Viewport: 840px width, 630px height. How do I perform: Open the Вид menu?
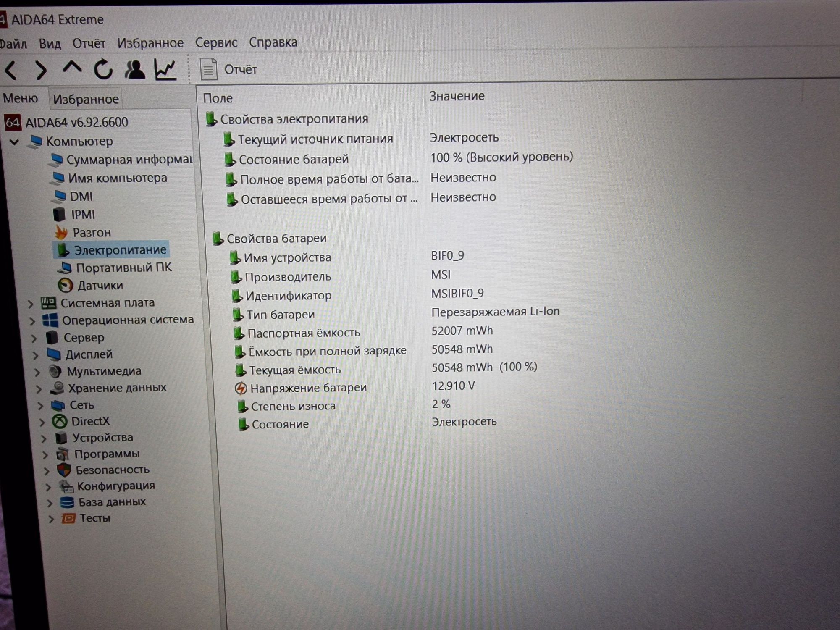(50, 43)
